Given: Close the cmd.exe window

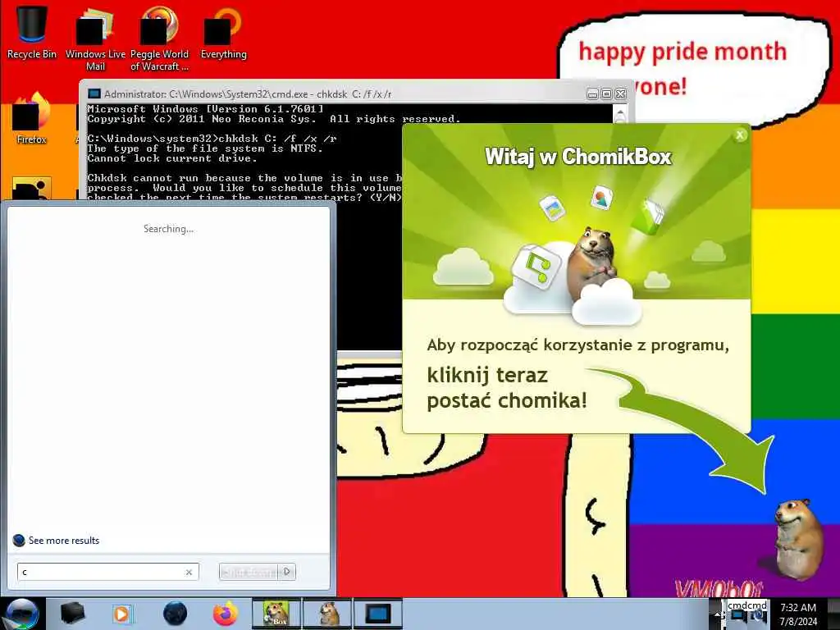Looking at the screenshot, I should [x=620, y=94].
